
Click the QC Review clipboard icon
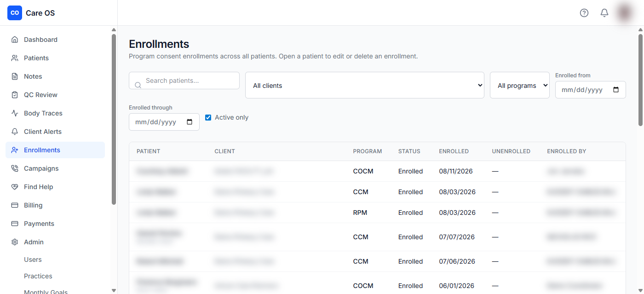point(15,95)
